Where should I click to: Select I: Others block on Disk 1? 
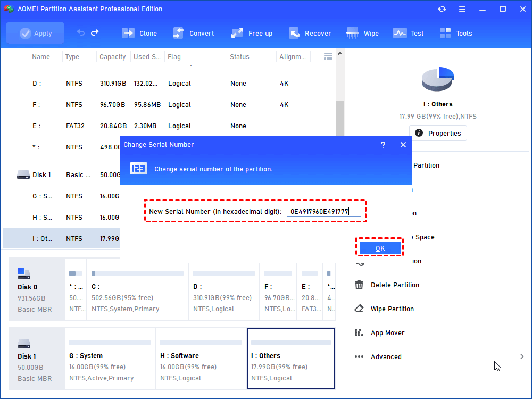coord(291,359)
